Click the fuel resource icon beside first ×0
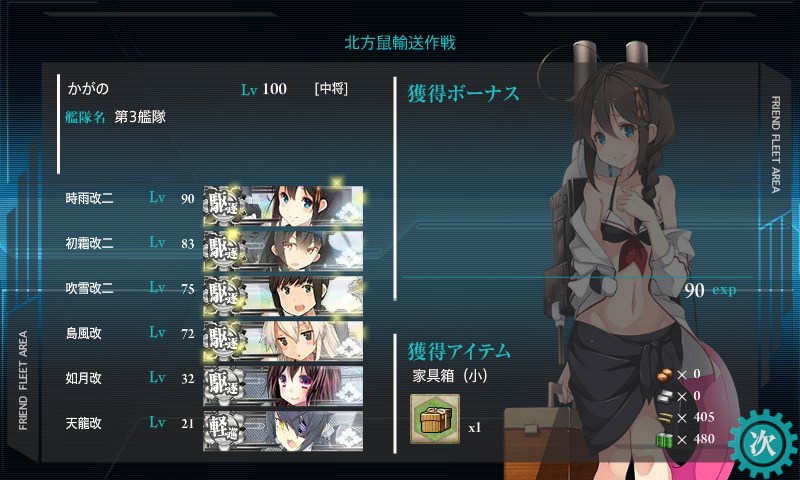Viewport: 800px width, 480px height. 665,375
